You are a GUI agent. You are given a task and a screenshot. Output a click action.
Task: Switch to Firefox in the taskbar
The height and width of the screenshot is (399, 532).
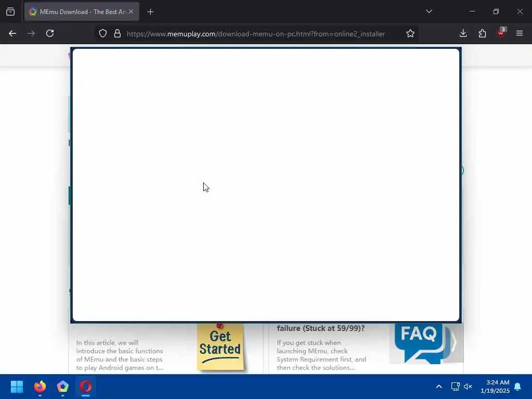(x=40, y=387)
